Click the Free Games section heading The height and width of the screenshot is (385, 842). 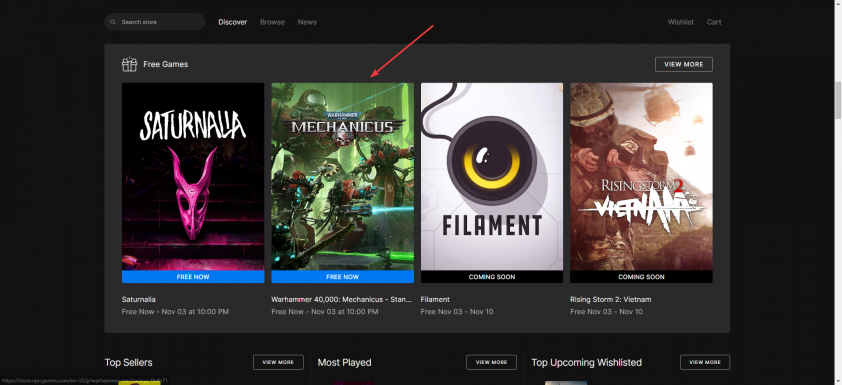165,64
